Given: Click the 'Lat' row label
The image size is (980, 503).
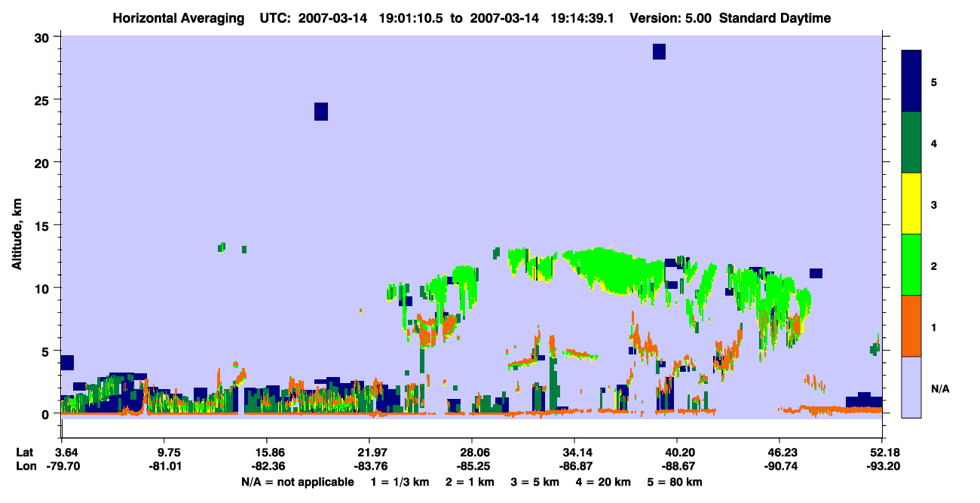Looking at the screenshot, I should click(25, 452).
